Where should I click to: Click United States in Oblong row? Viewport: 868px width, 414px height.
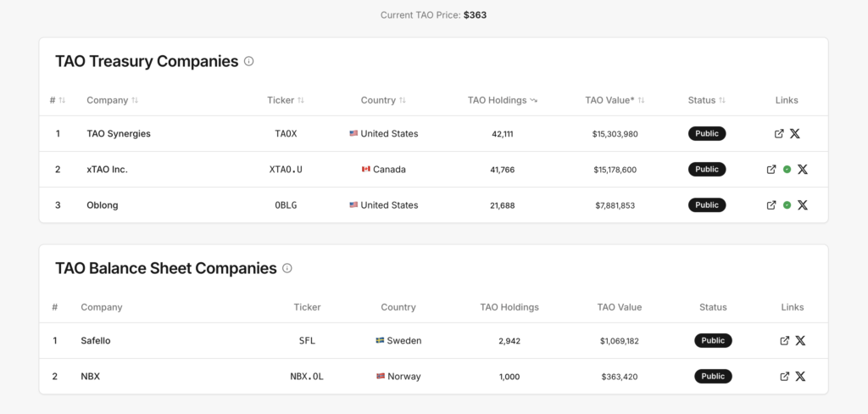coord(384,205)
